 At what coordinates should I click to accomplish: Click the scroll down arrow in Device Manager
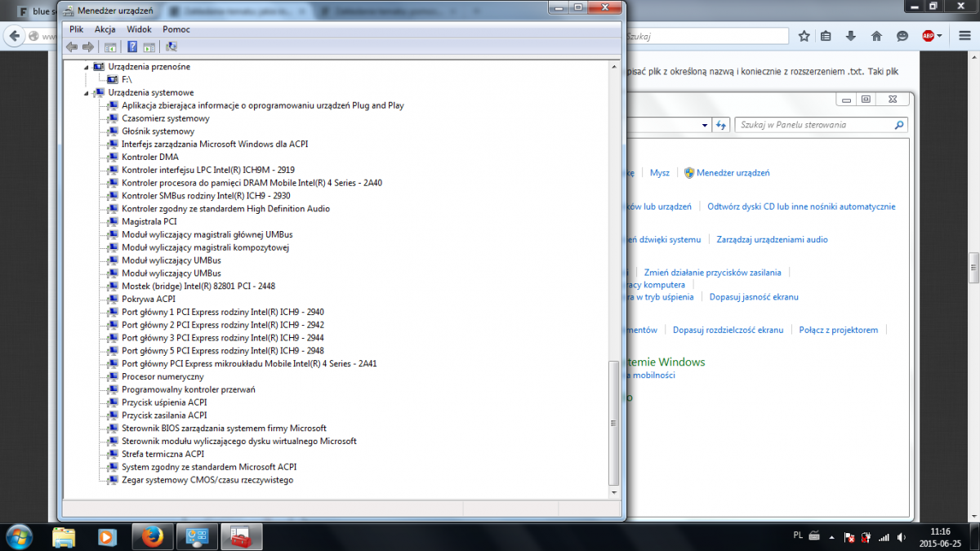614,492
